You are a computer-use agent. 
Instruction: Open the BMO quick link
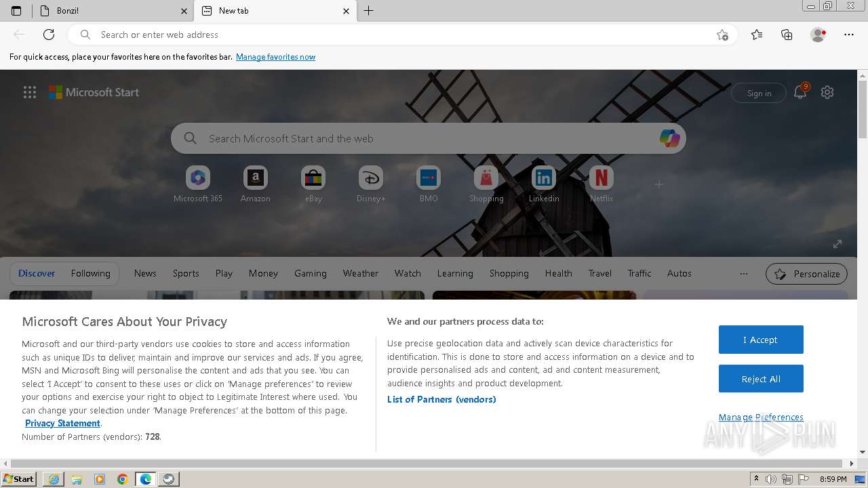click(x=429, y=184)
